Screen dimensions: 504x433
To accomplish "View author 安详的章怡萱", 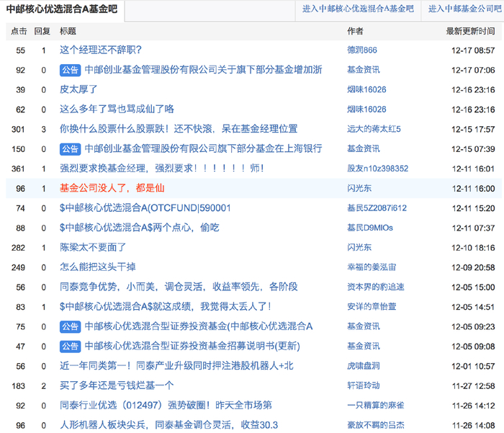I will click(x=372, y=307).
